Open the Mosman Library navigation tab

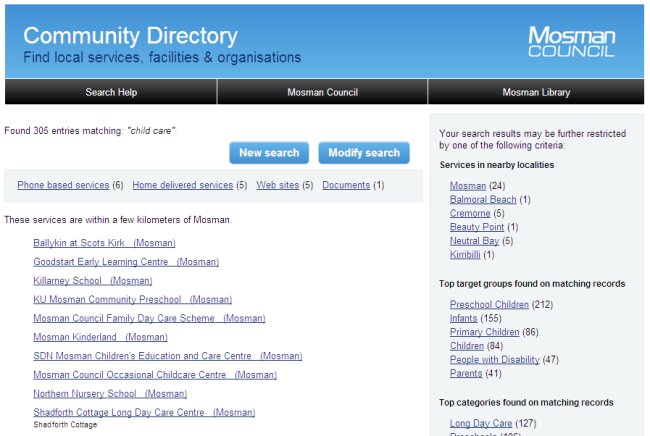pyautogui.click(x=536, y=92)
